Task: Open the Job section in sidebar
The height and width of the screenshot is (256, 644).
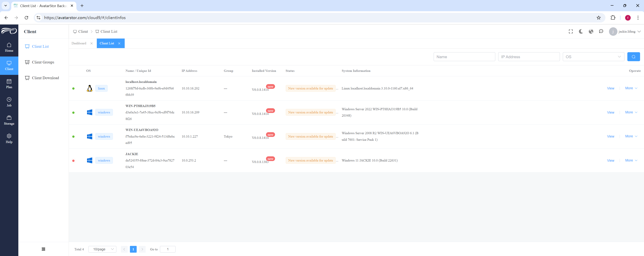Action: (9, 102)
